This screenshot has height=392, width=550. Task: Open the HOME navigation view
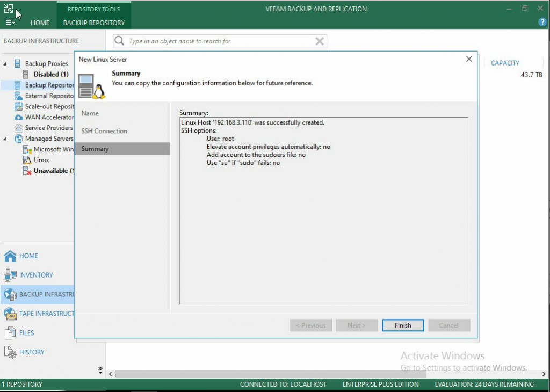(28, 256)
